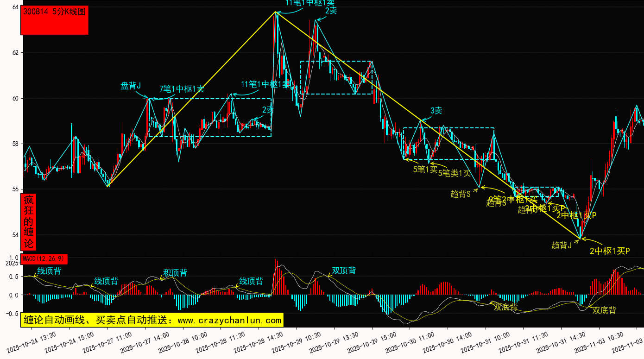Click the 54 price level axis label
Image resolution: width=644 pixels, height=359 pixels.
[15, 235]
